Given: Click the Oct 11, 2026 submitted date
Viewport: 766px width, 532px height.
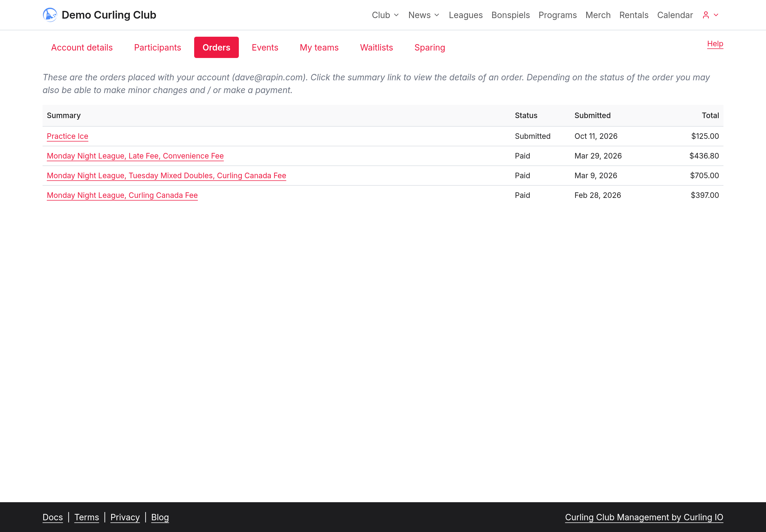Looking at the screenshot, I should tap(596, 136).
